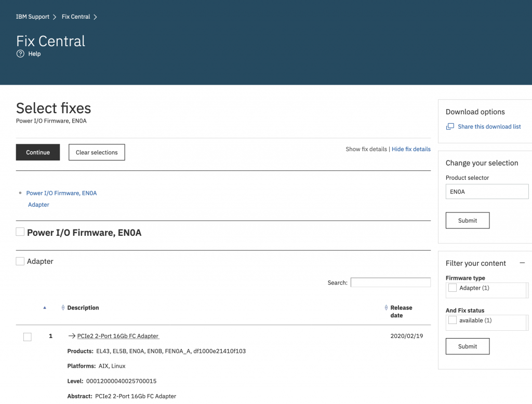The width and height of the screenshot is (532, 404).
Task: Click the sort arrow beside Description
Action: (x=63, y=308)
